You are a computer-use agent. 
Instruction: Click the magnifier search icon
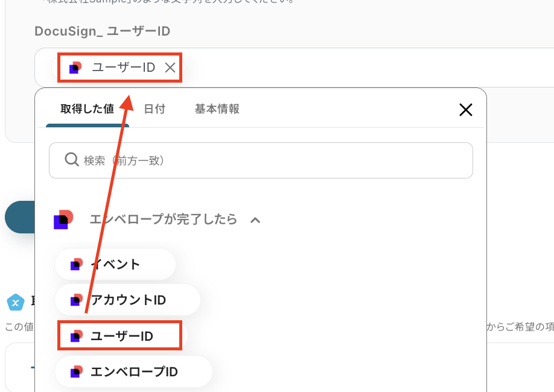pyautogui.click(x=72, y=160)
